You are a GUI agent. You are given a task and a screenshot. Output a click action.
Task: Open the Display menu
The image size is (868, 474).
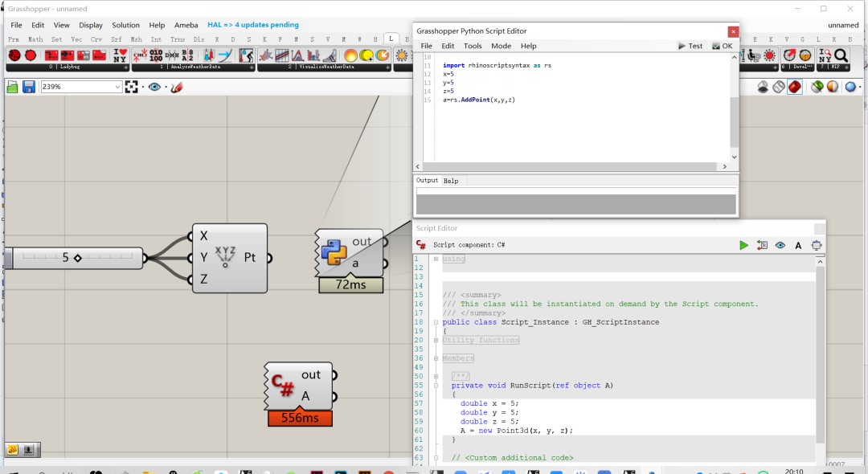pyautogui.click(x=91, y=25)
